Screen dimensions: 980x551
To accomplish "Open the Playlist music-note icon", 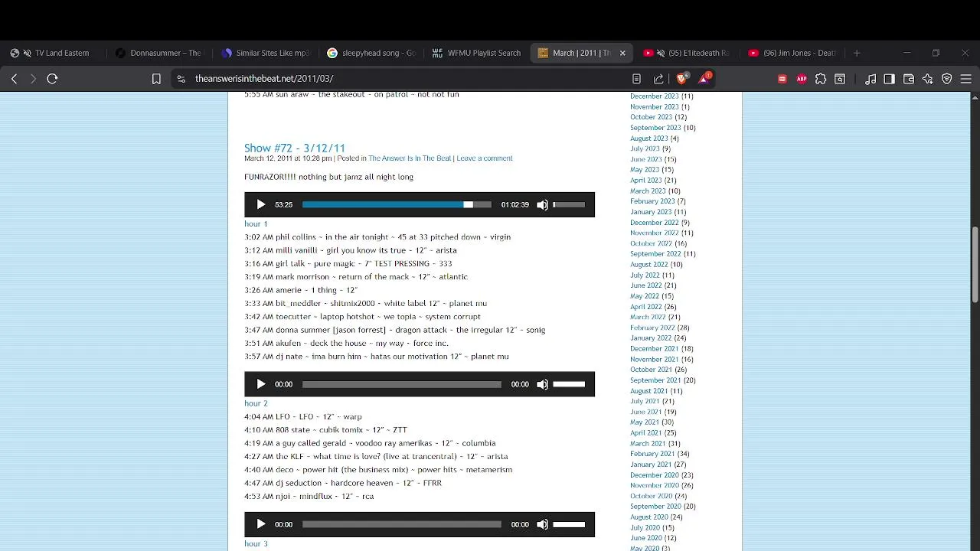I will 871,79.
